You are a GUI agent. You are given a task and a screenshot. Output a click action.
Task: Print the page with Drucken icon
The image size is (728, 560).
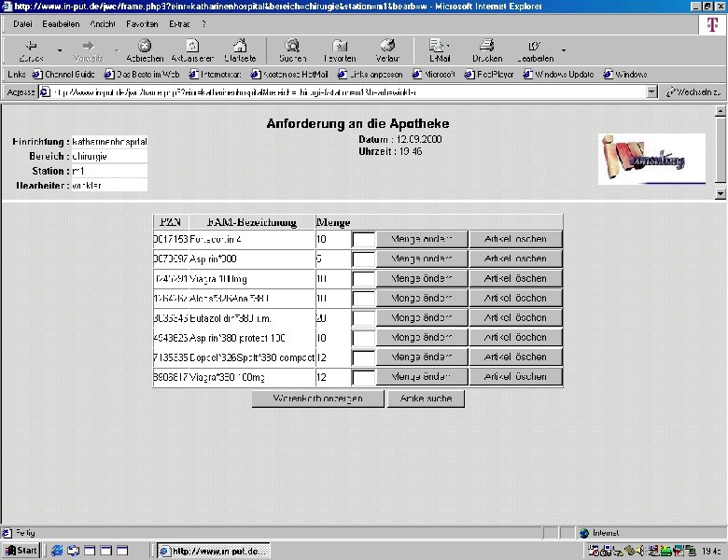487,50
